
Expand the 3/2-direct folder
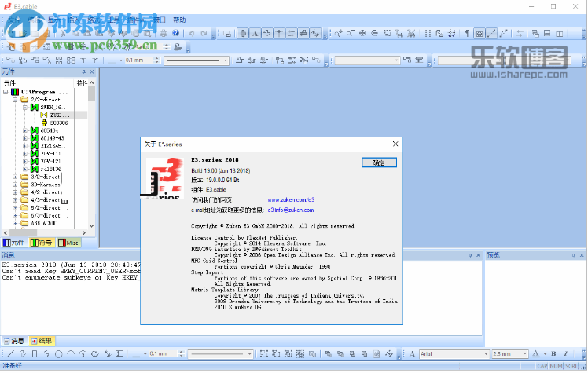(x=15, y=177)
